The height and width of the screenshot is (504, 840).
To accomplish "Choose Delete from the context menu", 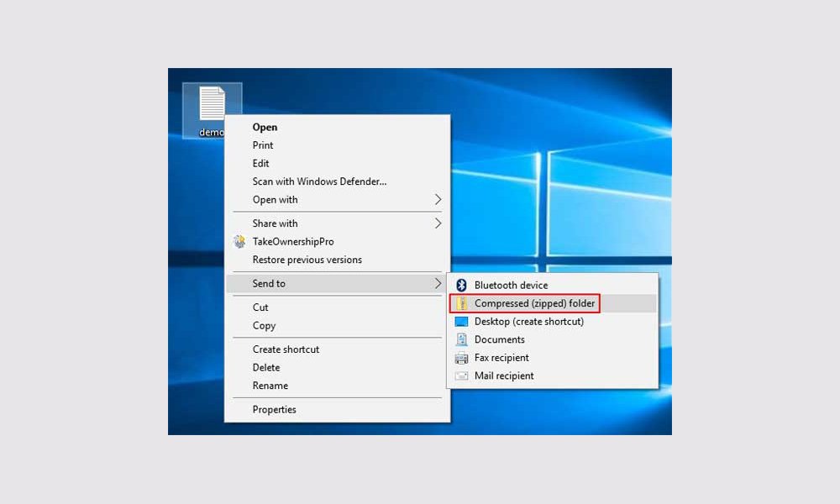I will 337,367.
